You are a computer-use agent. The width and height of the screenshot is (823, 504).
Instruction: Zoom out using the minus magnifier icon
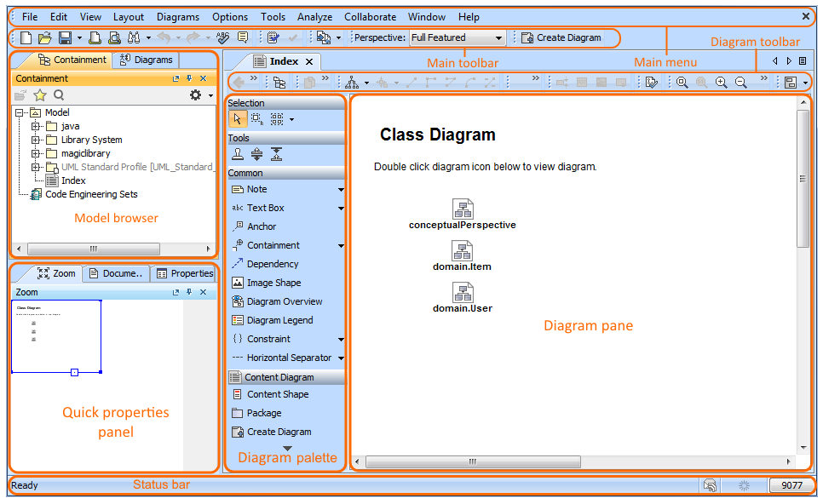click(x=740, y=83)
